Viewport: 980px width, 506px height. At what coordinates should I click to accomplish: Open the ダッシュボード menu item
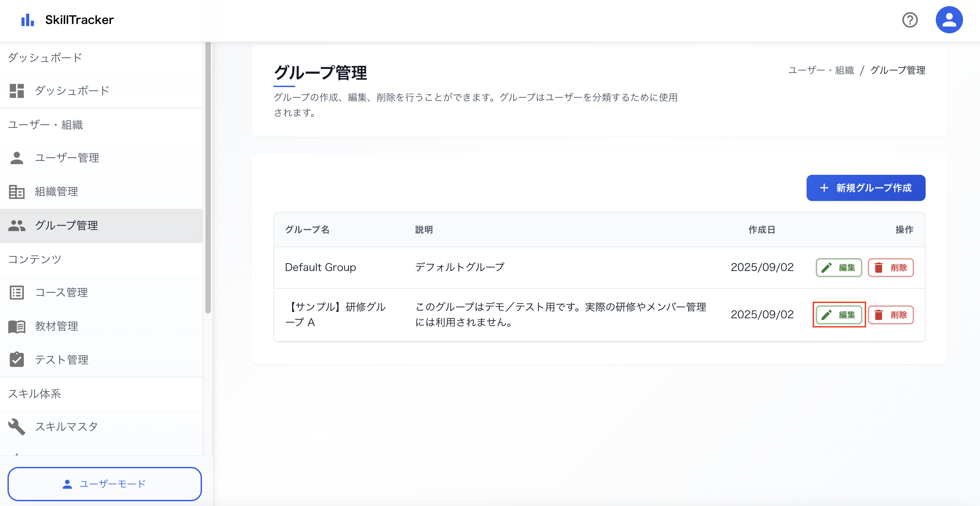[71, 90]
